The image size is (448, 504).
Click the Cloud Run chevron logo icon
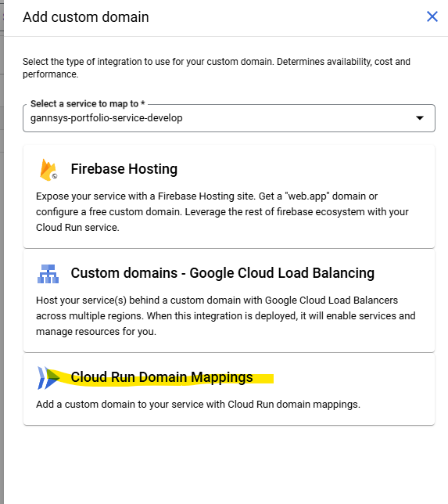pyautogui.click(x=48, y=378)
